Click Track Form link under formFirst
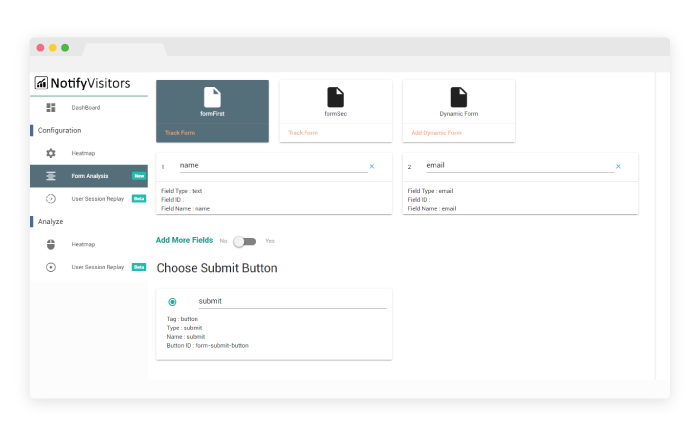This screenshot has width=700, height=436. [x=180, y=132]
